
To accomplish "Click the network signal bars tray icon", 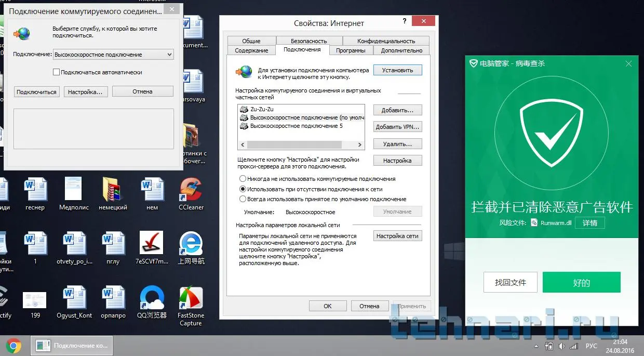I will (573, 346).
